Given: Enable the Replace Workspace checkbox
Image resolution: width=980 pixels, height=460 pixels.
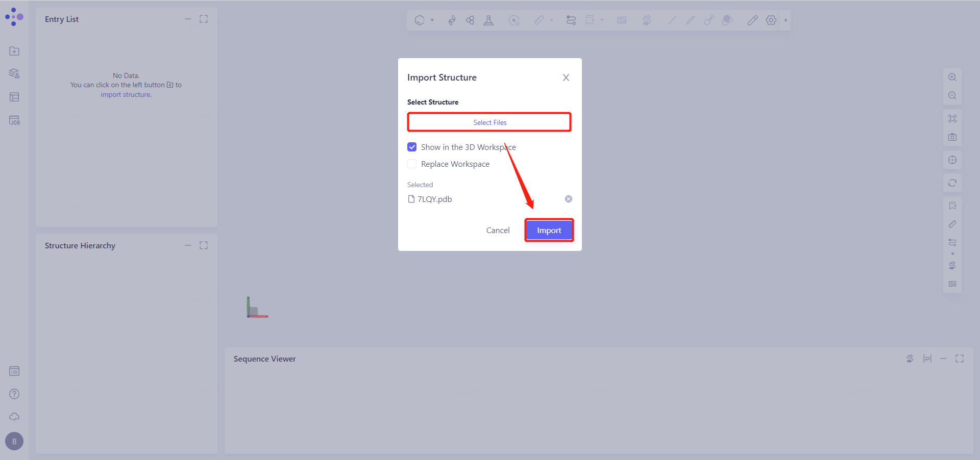Looking at the screenshot, I should coord(412,164).
